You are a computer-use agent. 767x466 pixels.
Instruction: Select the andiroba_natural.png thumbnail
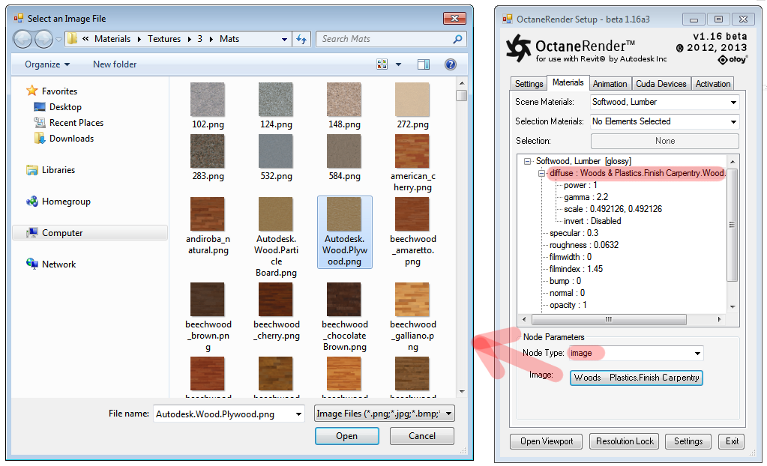coord(208,214)
